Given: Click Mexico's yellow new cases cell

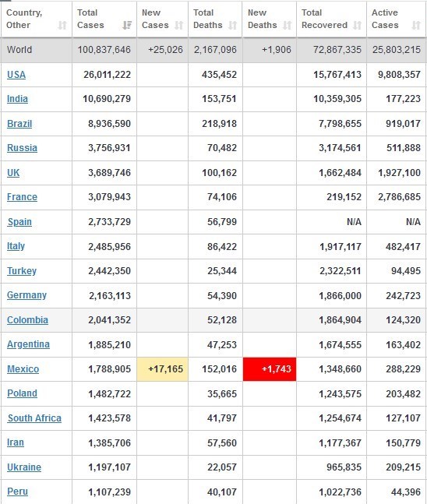Looking at the screenshot, I should [x=162, y=369].
